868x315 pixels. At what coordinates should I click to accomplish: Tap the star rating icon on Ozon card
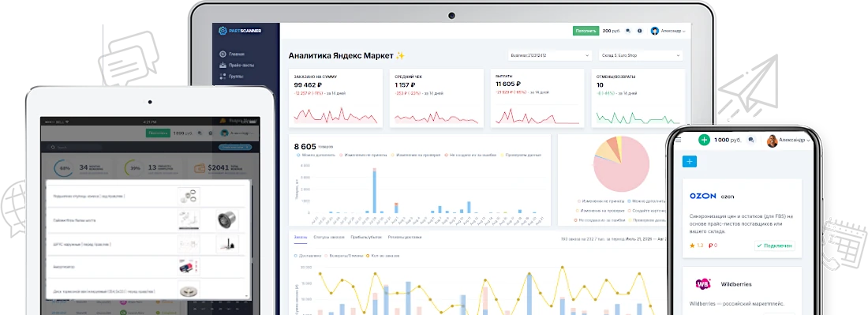tap(692, 246)
